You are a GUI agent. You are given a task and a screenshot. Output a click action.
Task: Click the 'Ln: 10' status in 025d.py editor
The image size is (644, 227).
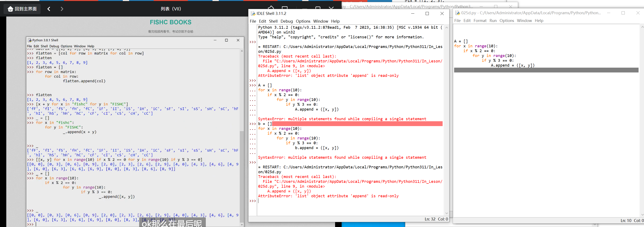(626, 221)
